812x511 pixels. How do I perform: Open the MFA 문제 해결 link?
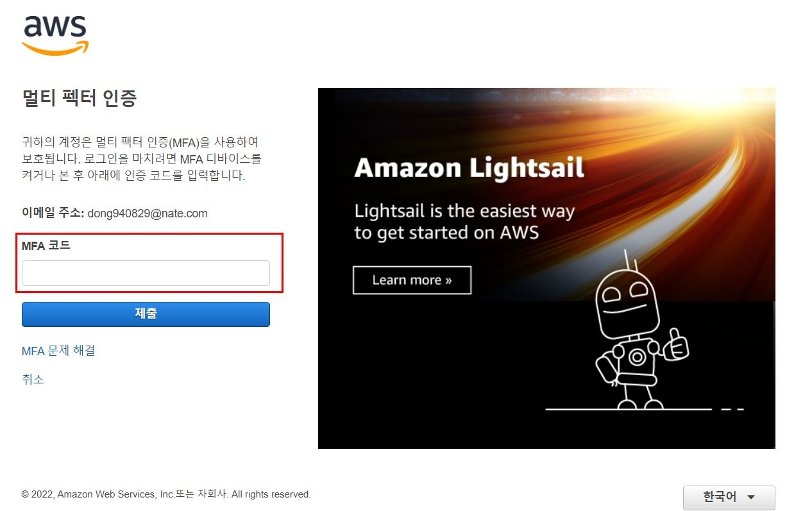click(x=58, y=351)
